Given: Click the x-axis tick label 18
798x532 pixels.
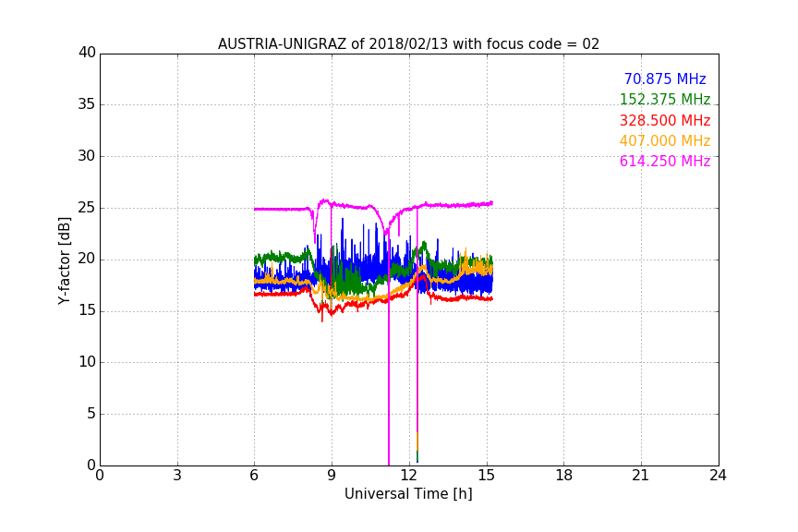Looking at the screenshot, I should pos(564,476).
